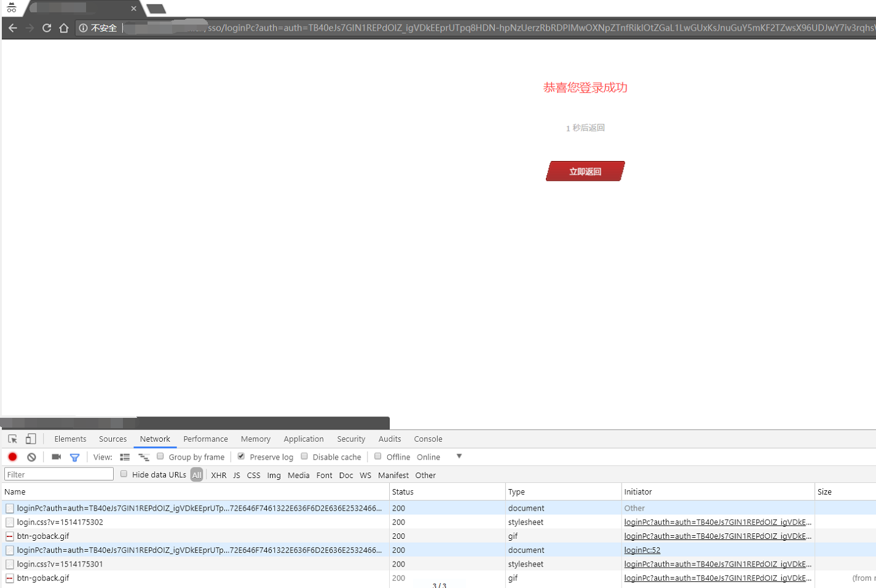Sort by the Status column header

point(448,492)
